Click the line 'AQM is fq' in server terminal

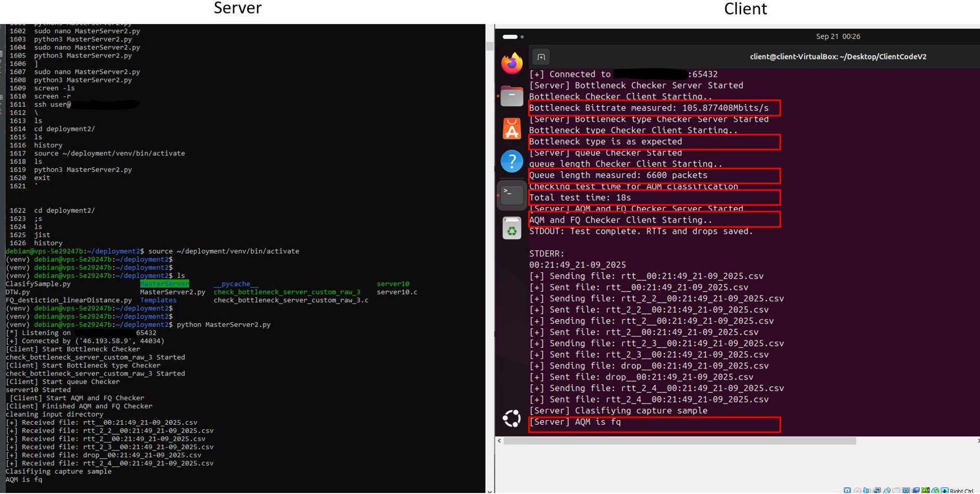click(24, 479)
